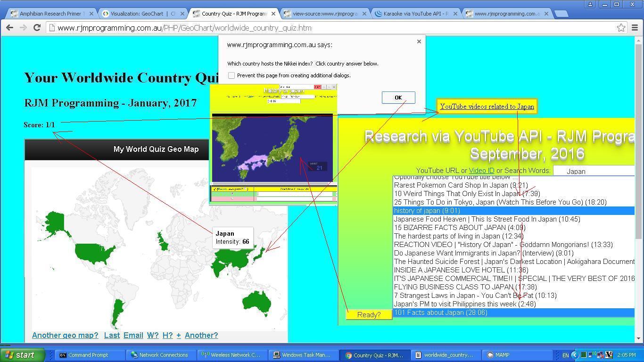Click the 'W?' link
Screen dimensions: 644x362
tap(153, 335)
